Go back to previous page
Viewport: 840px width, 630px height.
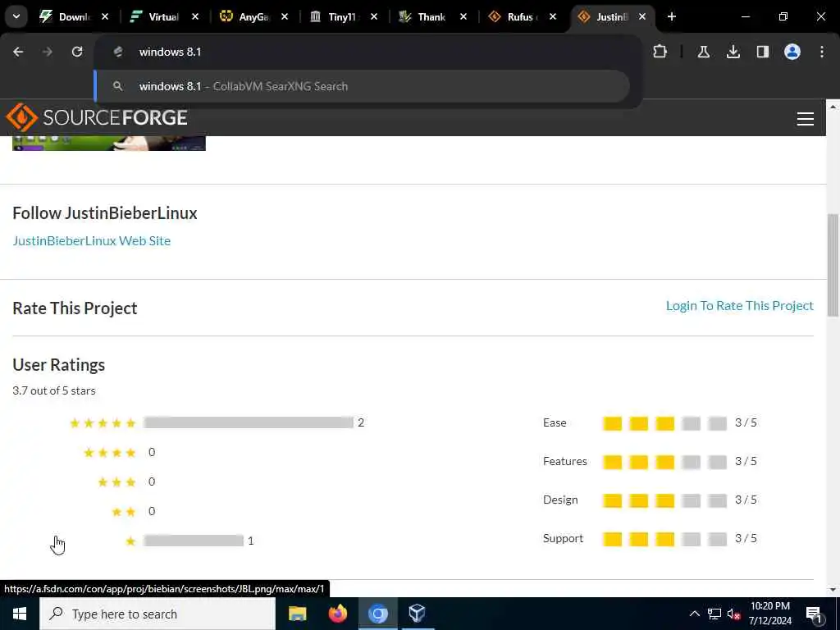click(x=18, y=52)
